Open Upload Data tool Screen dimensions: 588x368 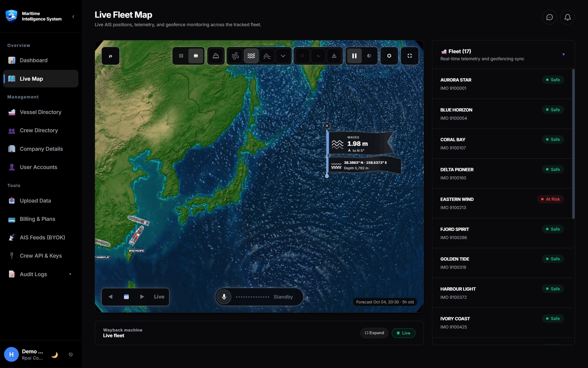click(41, 201)
